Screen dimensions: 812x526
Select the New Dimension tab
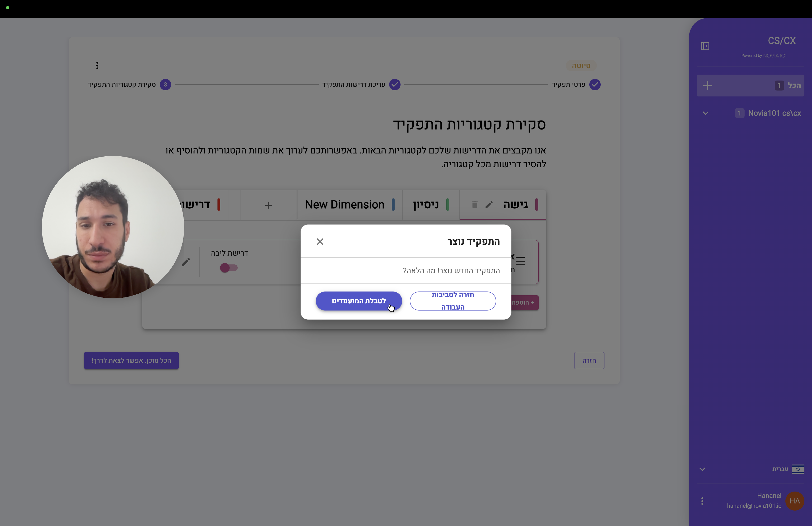pyautogui.click(x=350, y=205)
